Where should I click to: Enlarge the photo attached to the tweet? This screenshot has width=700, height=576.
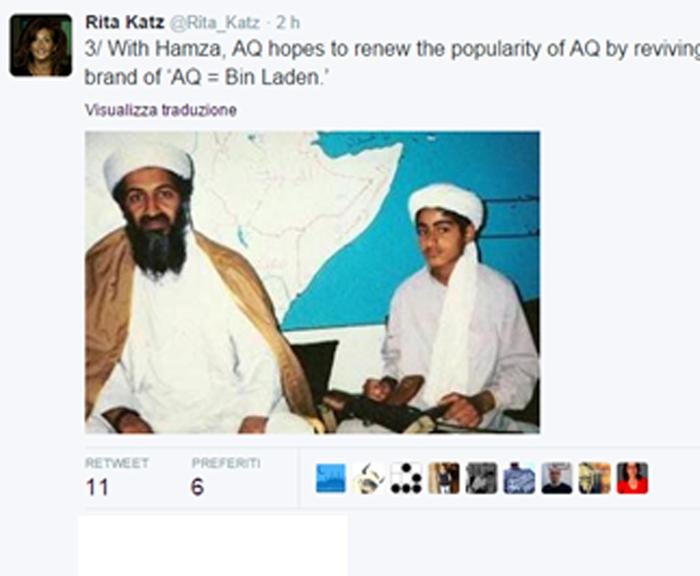click(312, 282)
